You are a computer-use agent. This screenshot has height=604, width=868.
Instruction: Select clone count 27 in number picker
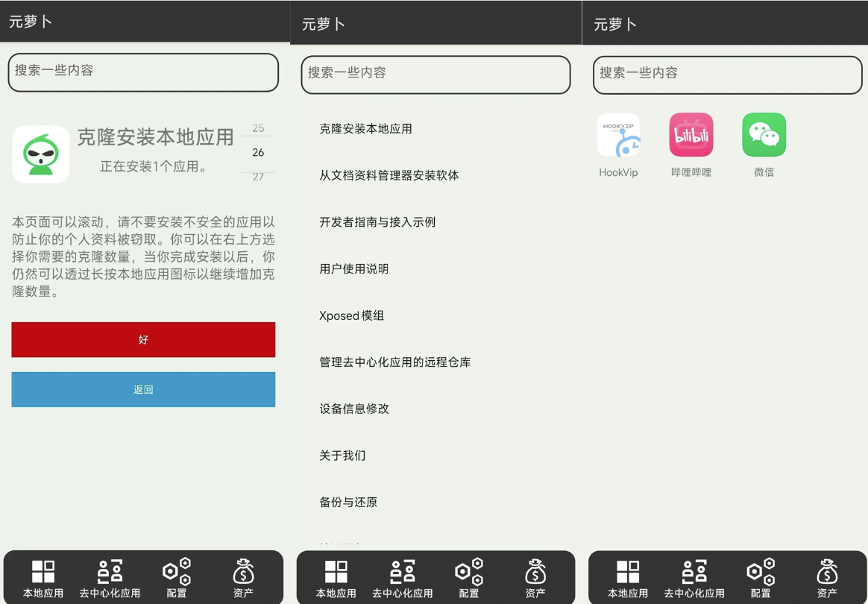point(258,177)
